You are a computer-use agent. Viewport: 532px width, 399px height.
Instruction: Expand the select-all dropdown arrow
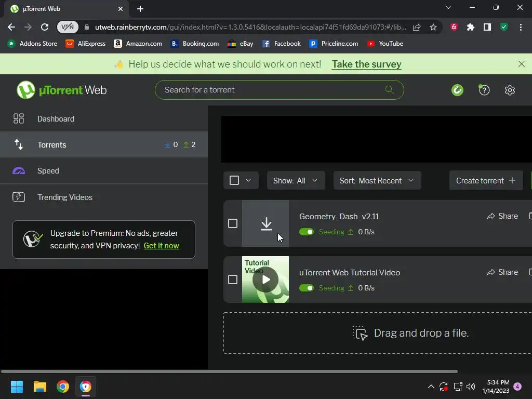click(248, 180)
